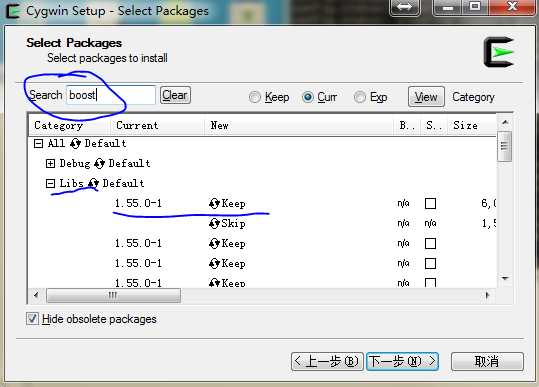The width and height of the screenshot is (539, 387).
Task: Click the horizontal scrollbar left arrow
Action: pos(36,295)
